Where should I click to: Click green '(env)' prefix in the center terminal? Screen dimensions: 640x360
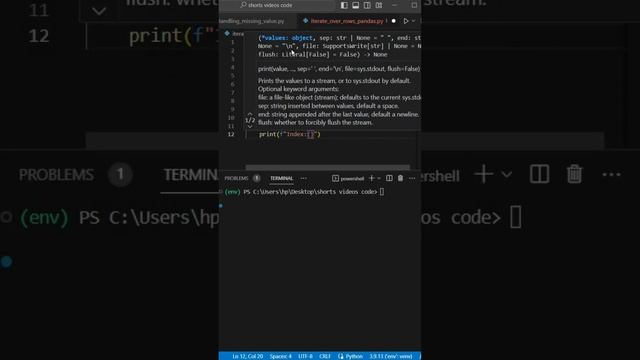[232, 192]
